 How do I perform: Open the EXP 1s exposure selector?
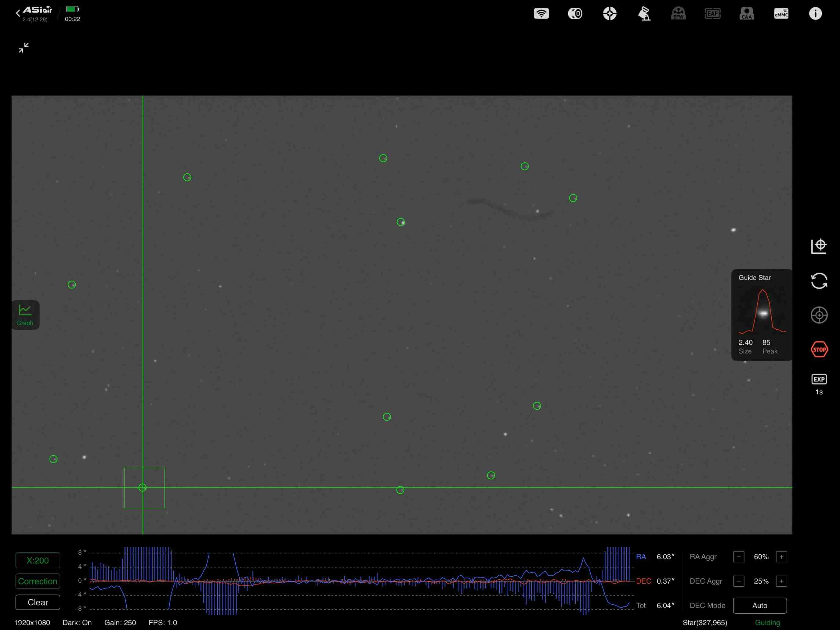819,384
